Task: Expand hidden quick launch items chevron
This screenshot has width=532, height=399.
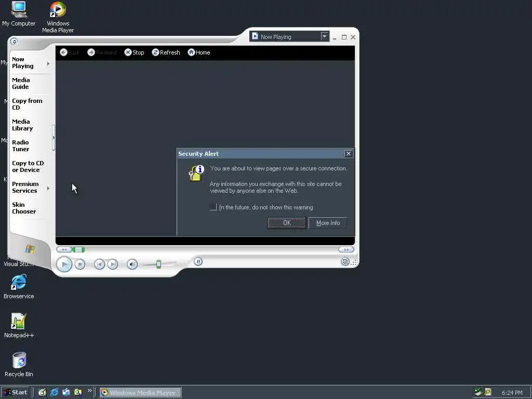Action: 89,391
